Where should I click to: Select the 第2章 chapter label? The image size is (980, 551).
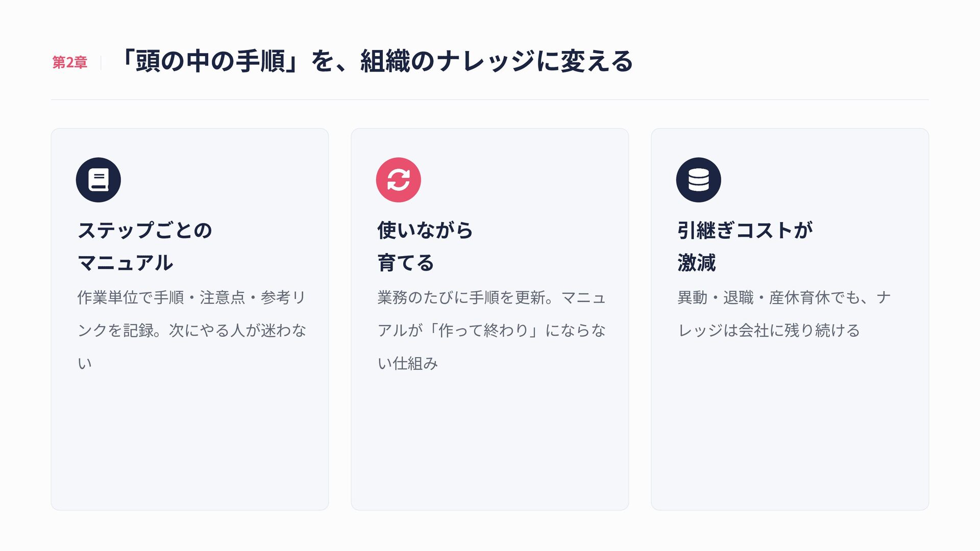[70, 62]
